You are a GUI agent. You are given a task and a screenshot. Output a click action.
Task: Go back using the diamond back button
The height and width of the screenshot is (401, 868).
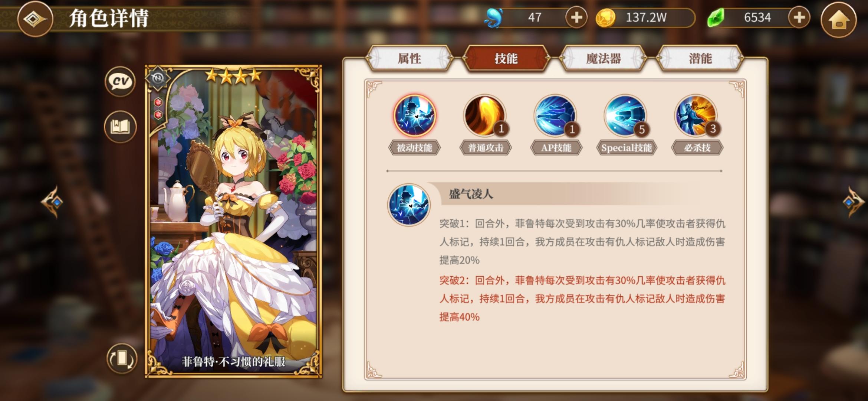click(35, 19)
